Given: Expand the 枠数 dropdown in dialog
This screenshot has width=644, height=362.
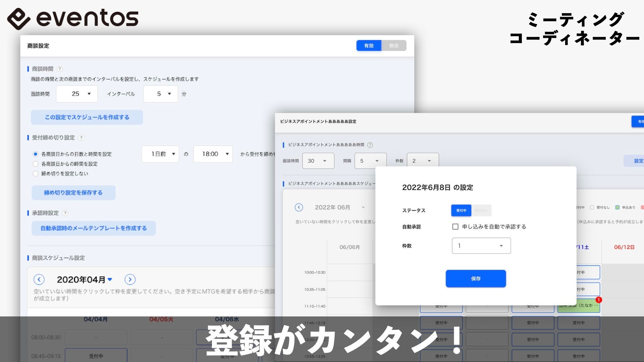Looking at the screenshot, I should point(481,246).
